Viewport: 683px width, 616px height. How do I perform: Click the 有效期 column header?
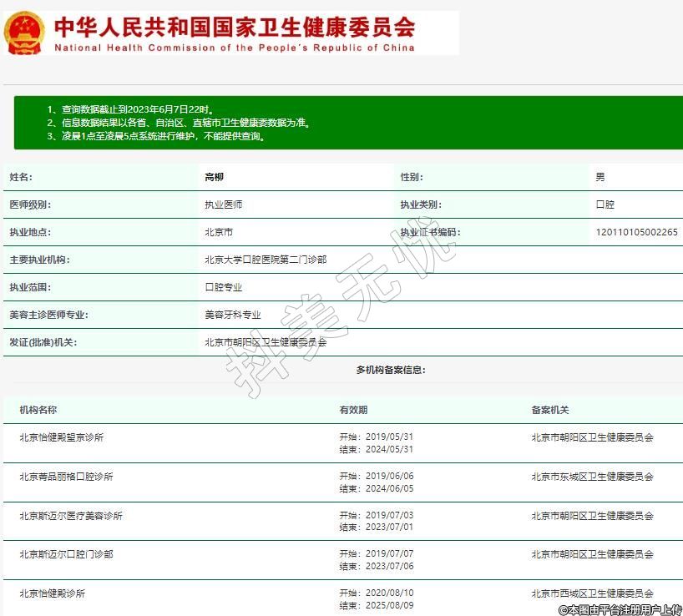353,410
